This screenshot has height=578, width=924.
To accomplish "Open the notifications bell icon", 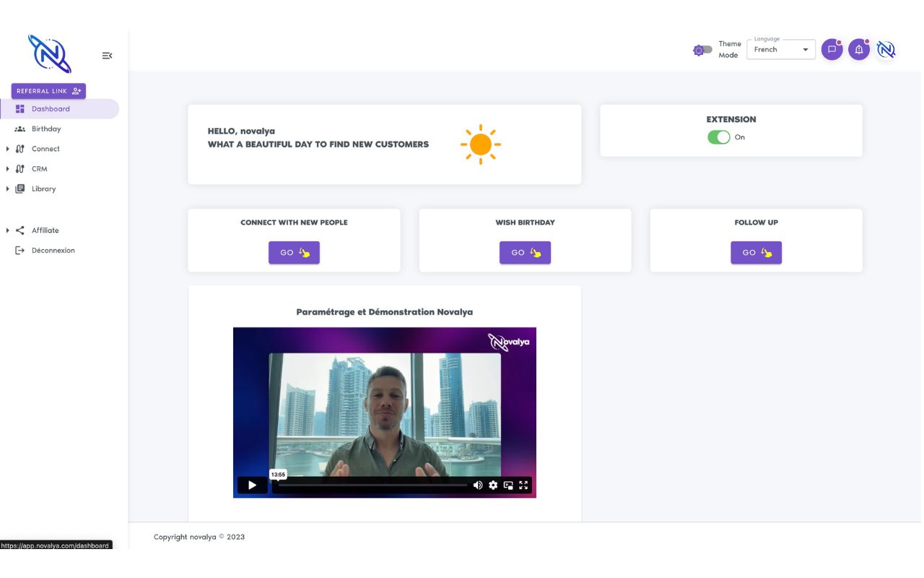I will 858,50.
